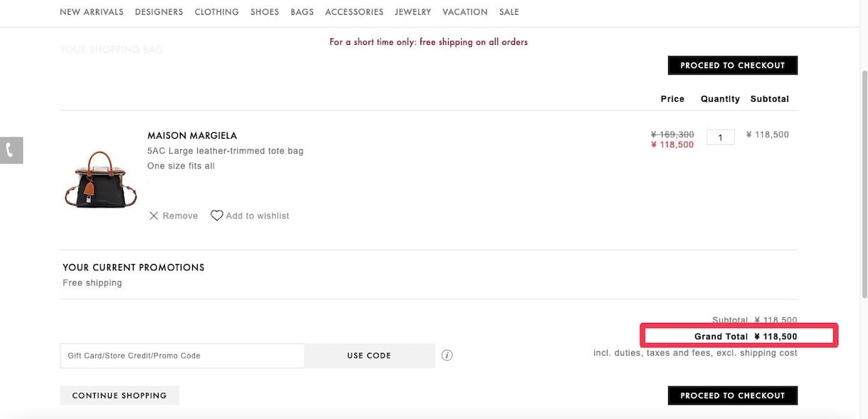This screenshot has height=419, width=868.
Task: Open the Designers menu
Action: 159,12
